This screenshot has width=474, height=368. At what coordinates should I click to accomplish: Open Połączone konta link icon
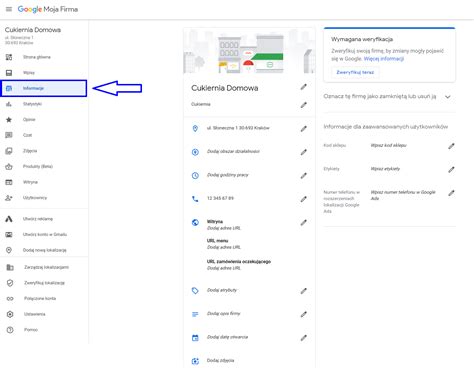[x=10, y=298]
